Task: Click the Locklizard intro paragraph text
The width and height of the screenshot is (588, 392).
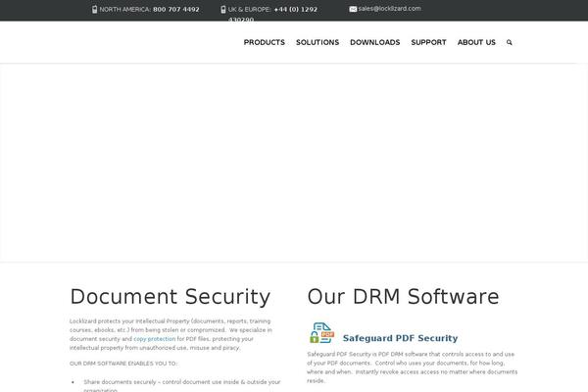Action: click(171, 334)
